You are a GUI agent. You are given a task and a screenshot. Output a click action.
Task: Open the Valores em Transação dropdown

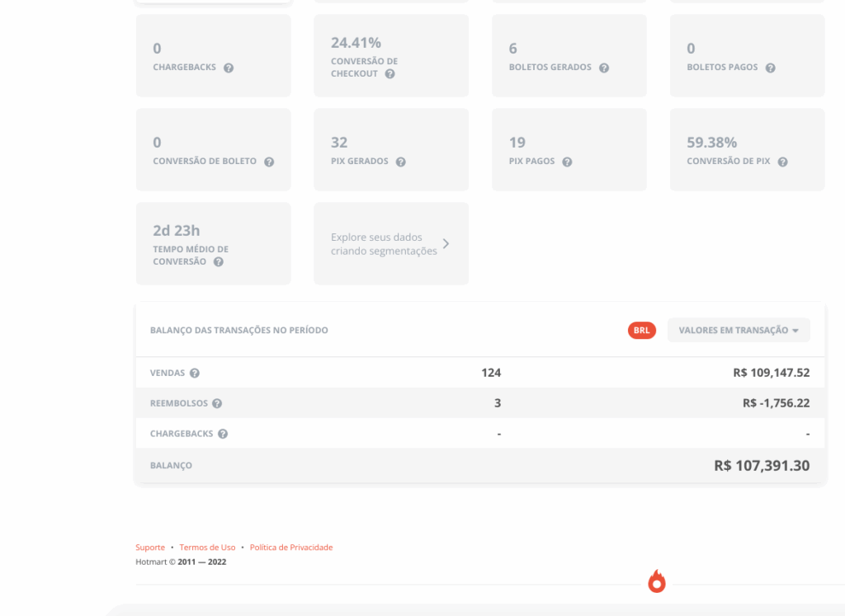pos(739,331)
